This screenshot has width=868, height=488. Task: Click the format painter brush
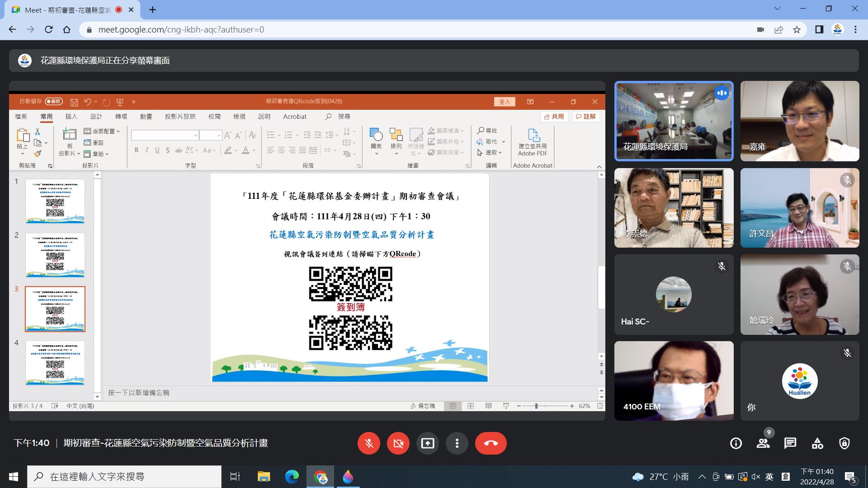point(38,154)
